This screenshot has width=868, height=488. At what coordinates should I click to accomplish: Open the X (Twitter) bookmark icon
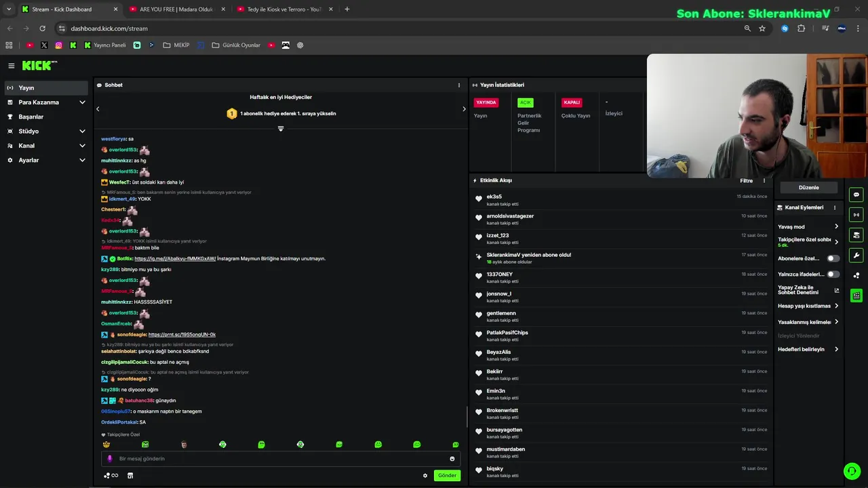(x=44, y=45)
